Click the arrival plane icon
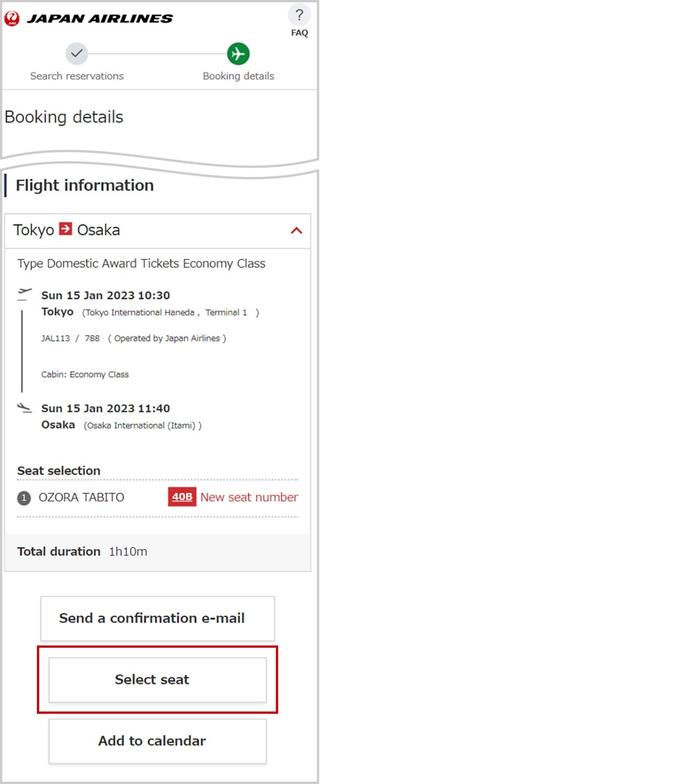 pos(25,408)
